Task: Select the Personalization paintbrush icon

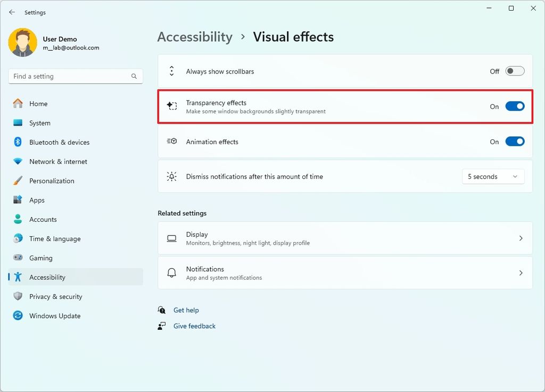Action: [x=19, y=180]
